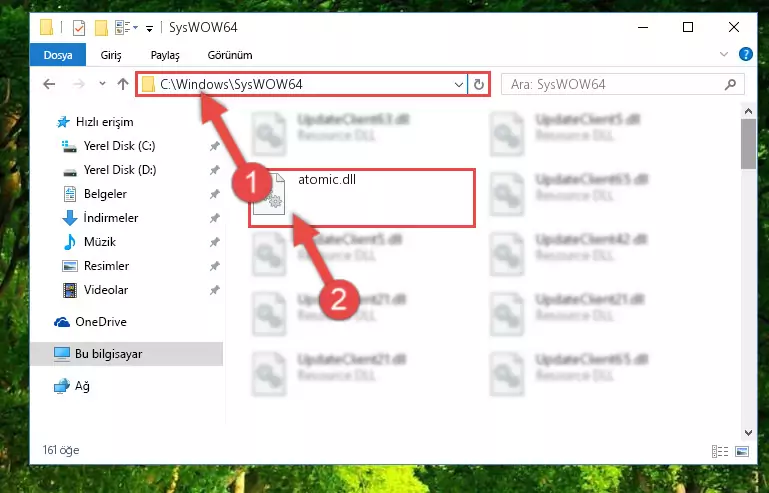The height and width of the screenshot is (493, 769).
Task: Click the pin icon beside Müzik
Action: coord(214,242)
